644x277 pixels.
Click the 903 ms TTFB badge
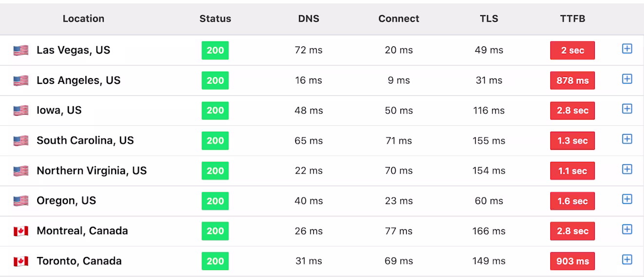pyautogui.click(x=572, y=261)
